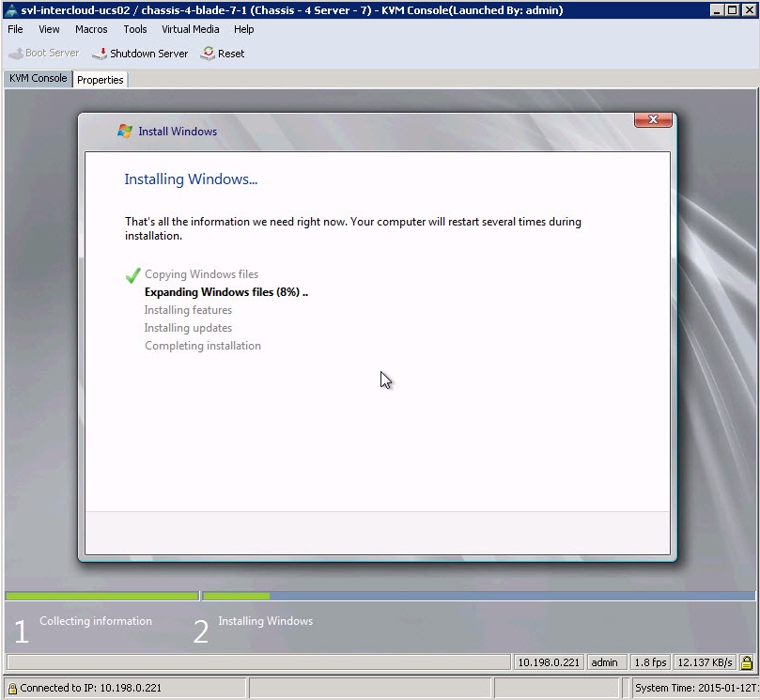Click the Installing Windows... heading
The width and height of the screenshot is (760, 700).
coord(191,179)
